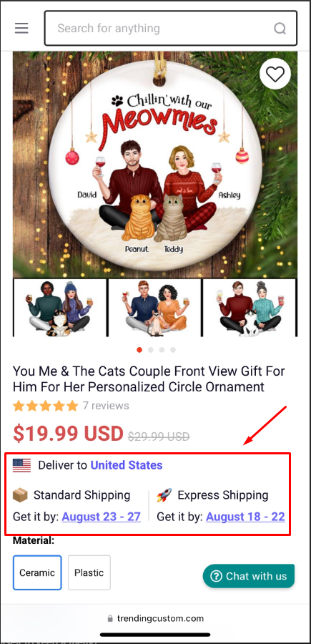Click the main Meowmies ornament image

click(x=155, y=165)
